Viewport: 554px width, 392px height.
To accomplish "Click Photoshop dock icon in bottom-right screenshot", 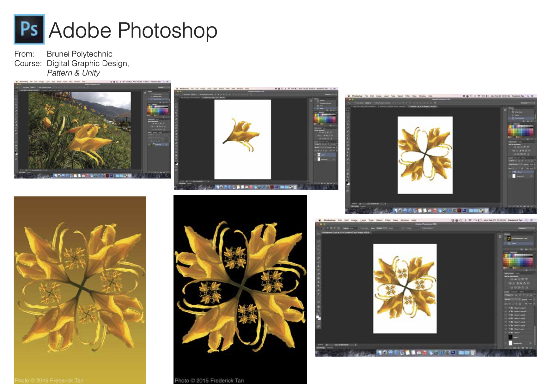I will click(x=453, y=352).
